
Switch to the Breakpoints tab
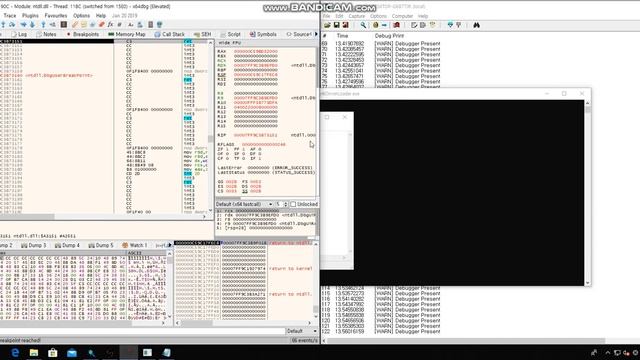pos(82,34)
